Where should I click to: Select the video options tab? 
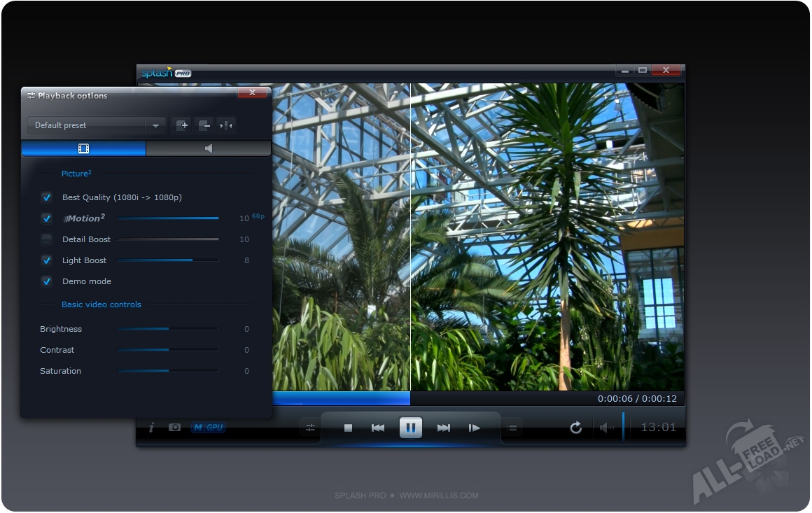(x=84, y=148)
